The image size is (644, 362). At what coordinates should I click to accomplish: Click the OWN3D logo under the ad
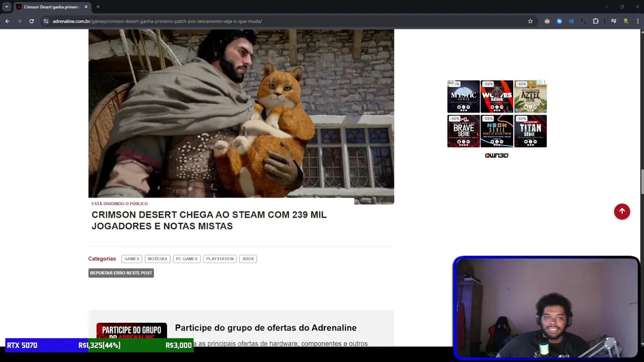click(x=497, y=155)
